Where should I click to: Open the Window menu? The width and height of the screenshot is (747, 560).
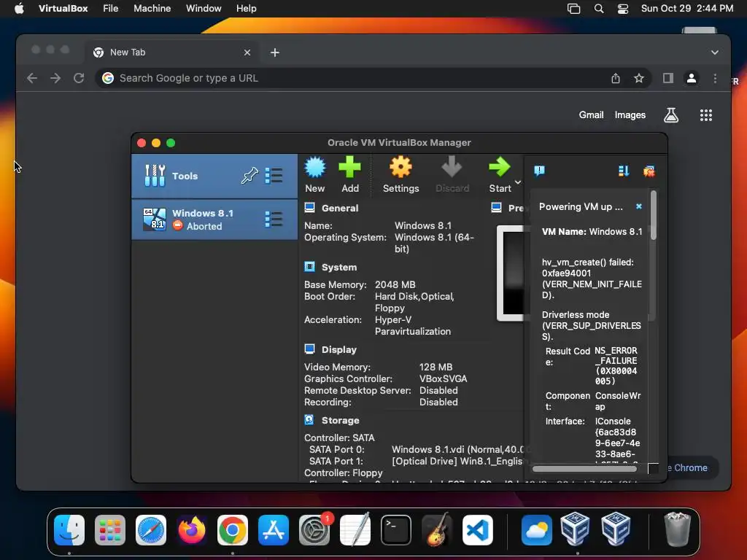point(204,8)
